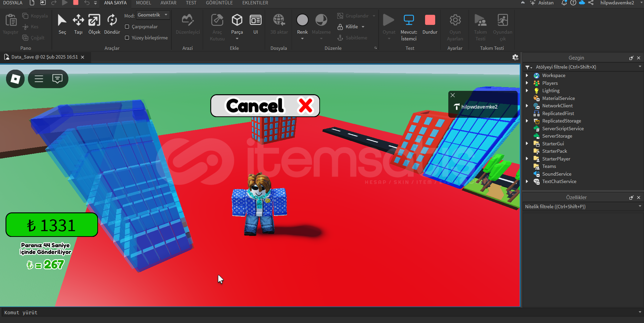
Task: Open the in-game chat icon
Action: 58,79
